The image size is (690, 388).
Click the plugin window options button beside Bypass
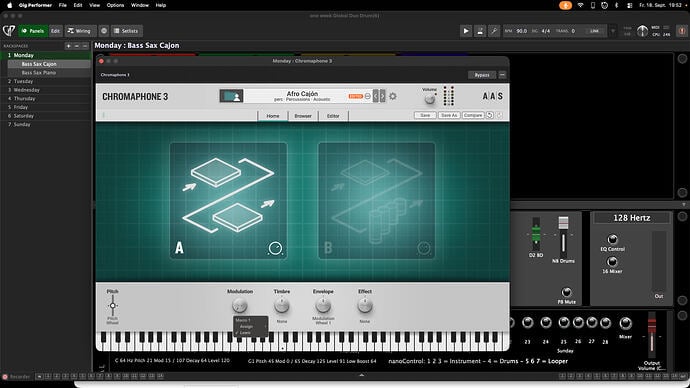click(x=502, y=75)
